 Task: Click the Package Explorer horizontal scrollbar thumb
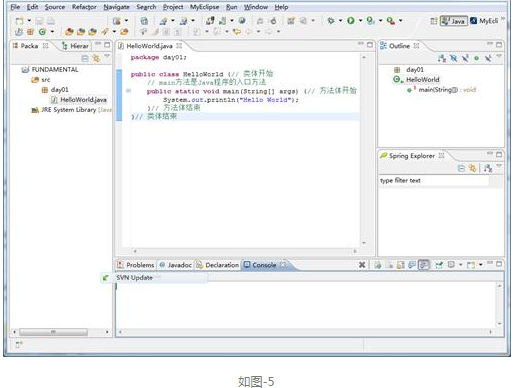[53, 332]
